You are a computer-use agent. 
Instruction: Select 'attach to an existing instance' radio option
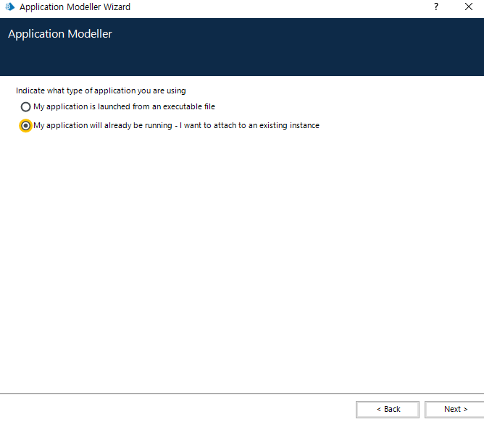point(25,125)
